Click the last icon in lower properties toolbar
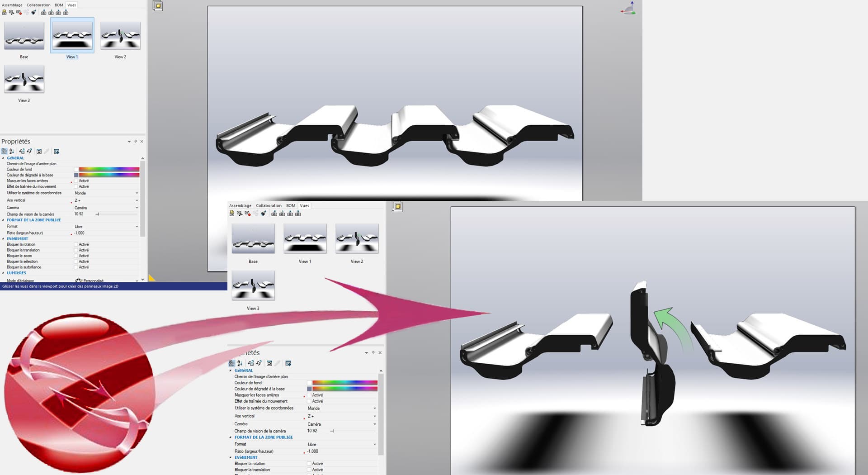 point(288,363)
